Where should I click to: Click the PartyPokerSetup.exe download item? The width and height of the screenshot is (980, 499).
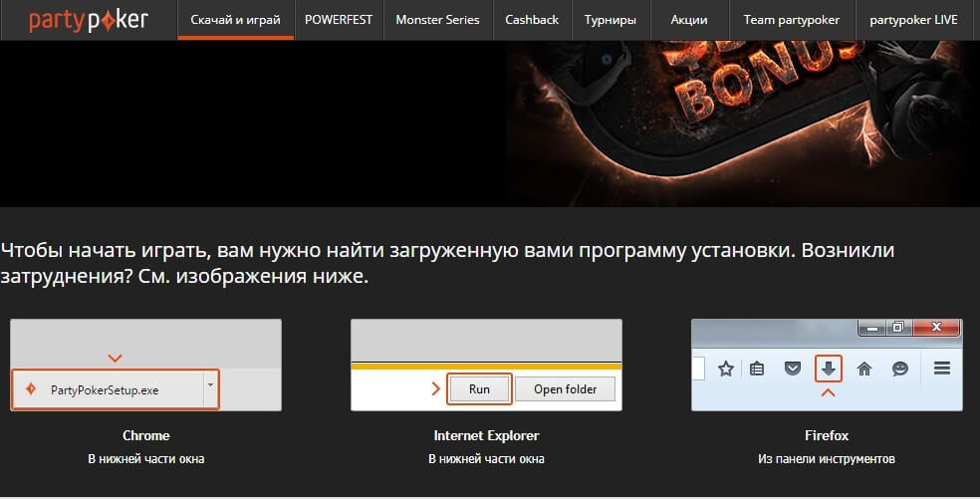pos(116,389)
